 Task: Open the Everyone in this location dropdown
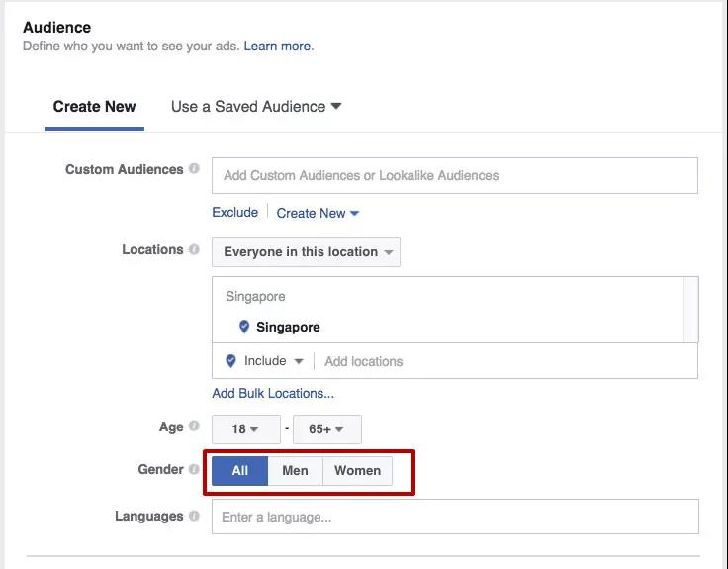pyautogui.click(x=306, y=252)
